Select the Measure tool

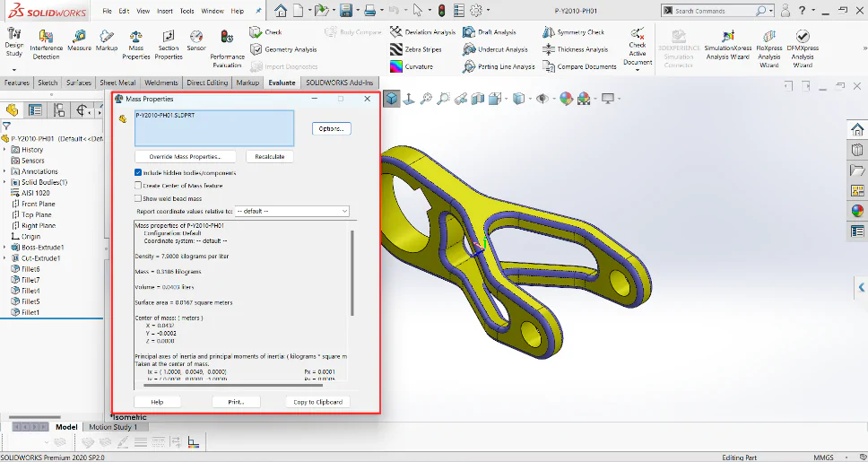pos(79,41)
